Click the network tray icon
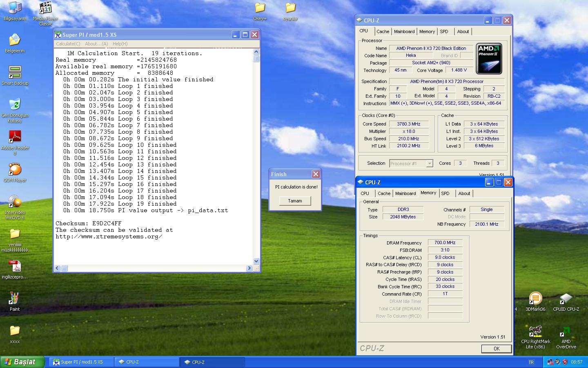 550,362
